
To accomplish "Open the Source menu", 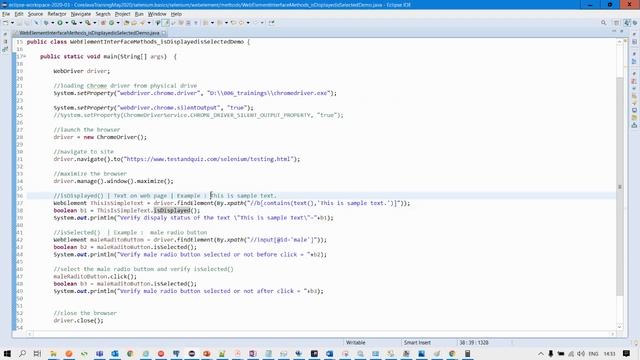I will (x=35, y=14).
